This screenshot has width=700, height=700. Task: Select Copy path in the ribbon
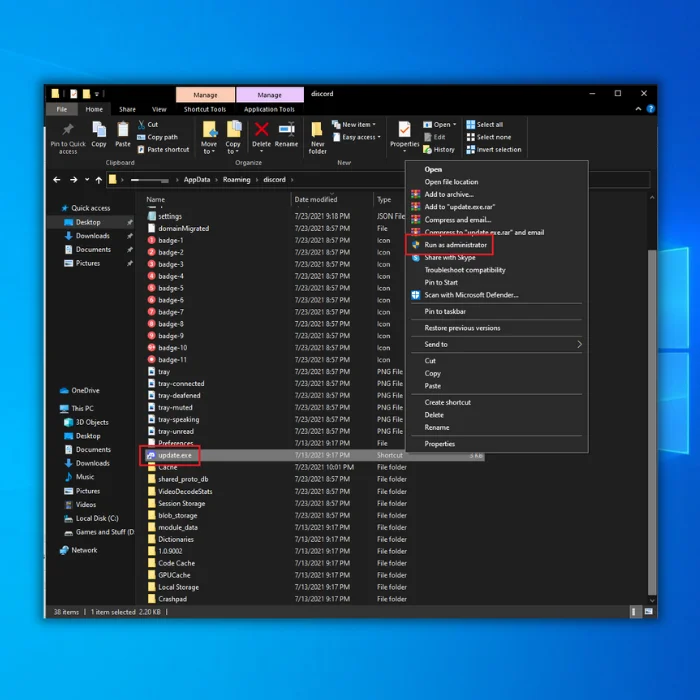(157, 137)
